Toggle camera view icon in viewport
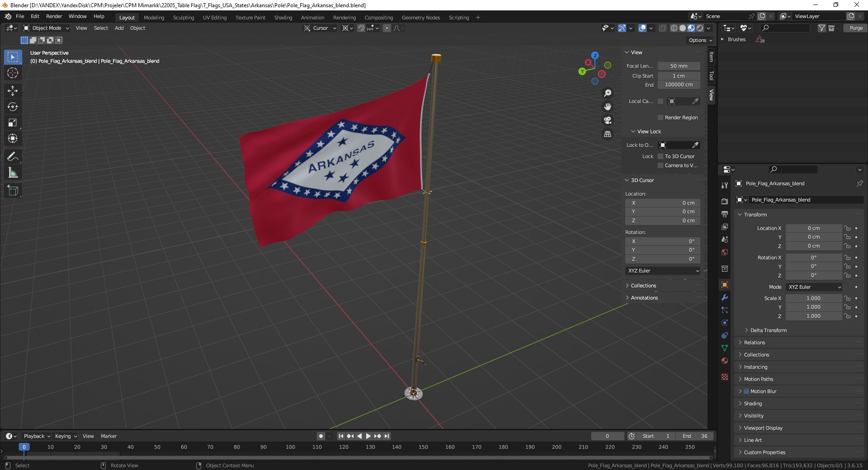 (608, 120)
